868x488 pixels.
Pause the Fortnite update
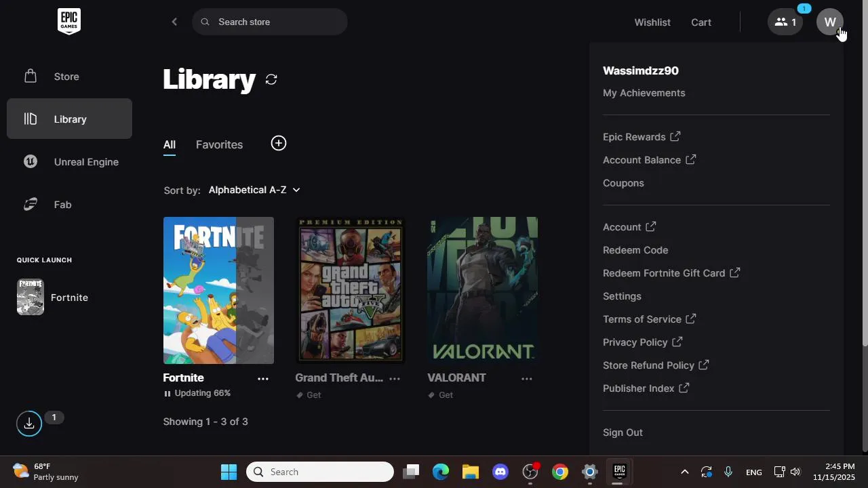pyautogui.click(x=167, y=393)
